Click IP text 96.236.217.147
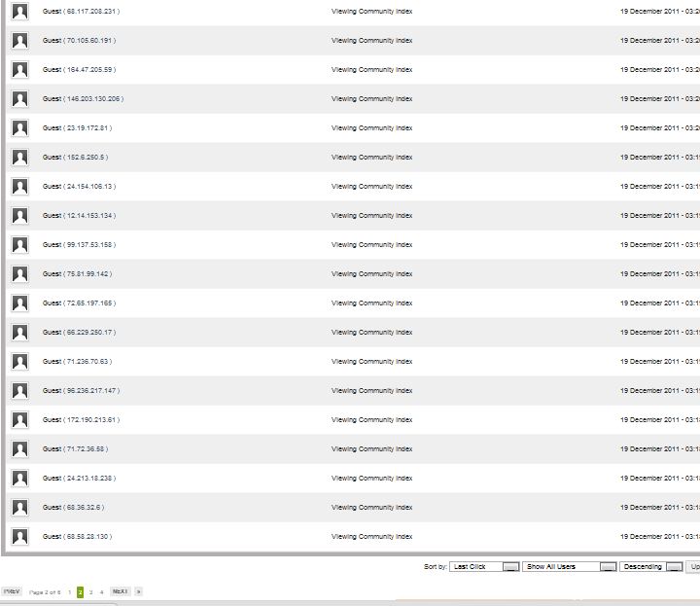Screen dimensions: 700x606 pos(91,391)
